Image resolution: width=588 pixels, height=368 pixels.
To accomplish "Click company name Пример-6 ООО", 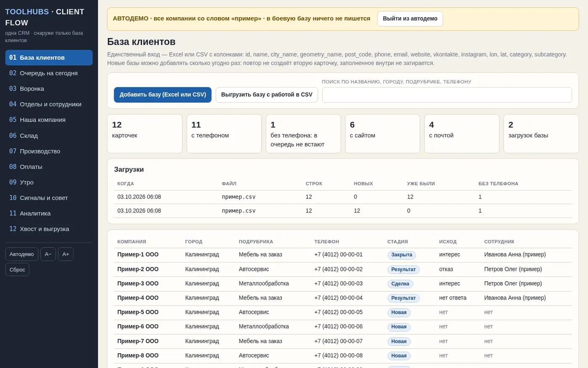I will click(x=138, y=326).
